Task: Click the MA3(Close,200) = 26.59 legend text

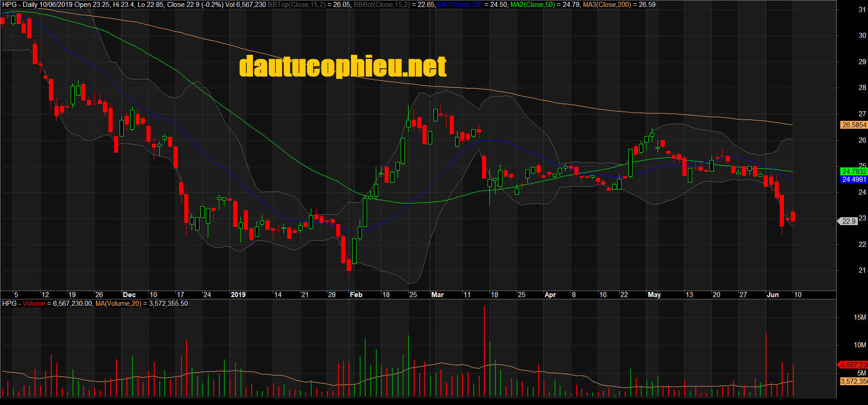Action: pyautogui.click(x=619, y=5)
